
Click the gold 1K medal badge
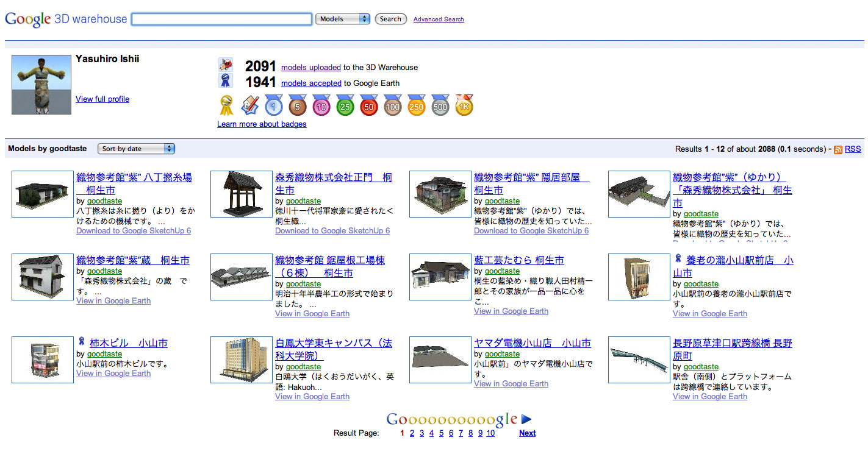point(464,105)
